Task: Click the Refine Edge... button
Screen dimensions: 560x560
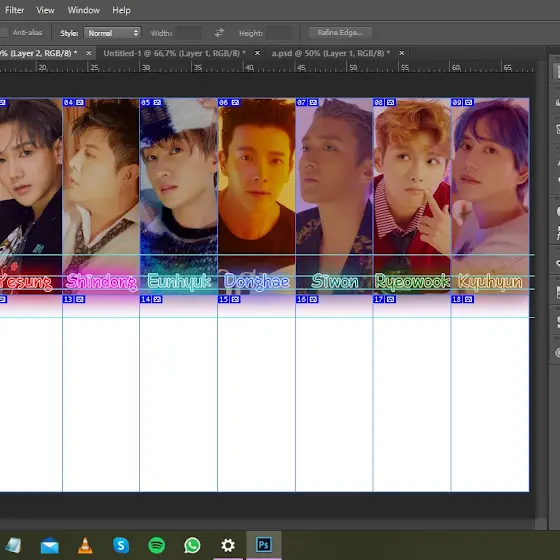Action: coord(340,32)
